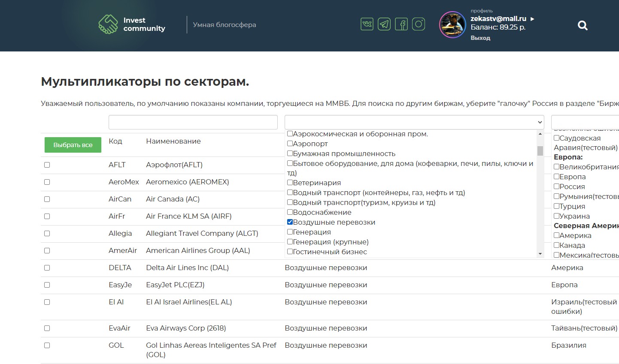Image resolution: width=619 pixels, height=364 pixels.
Task: Click the Invest community handshake logo
Action: [108, 24]
